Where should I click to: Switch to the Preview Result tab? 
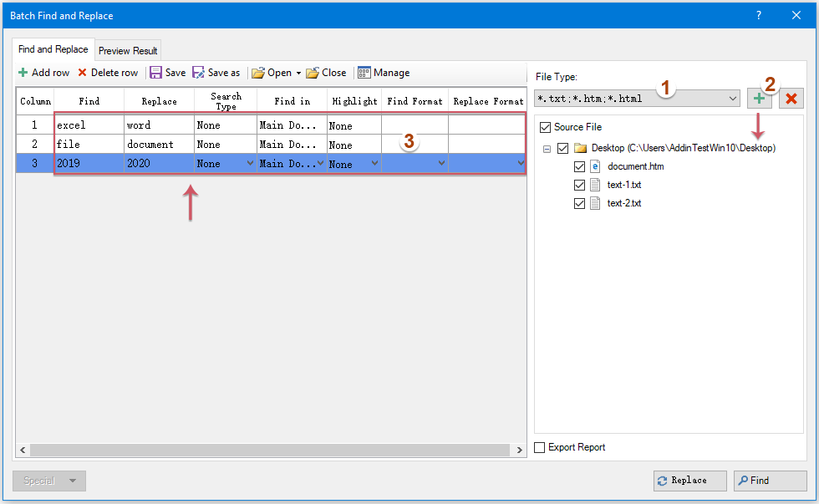coord(127,50)
